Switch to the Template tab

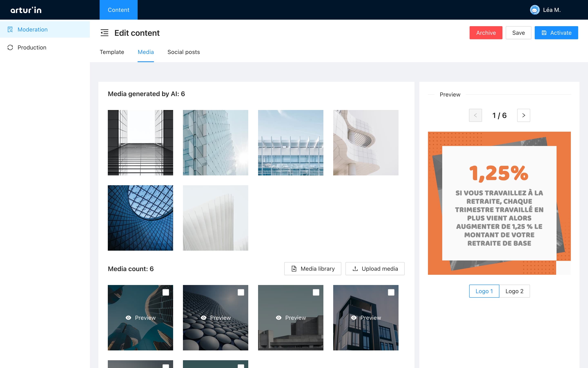click(112, 52)
